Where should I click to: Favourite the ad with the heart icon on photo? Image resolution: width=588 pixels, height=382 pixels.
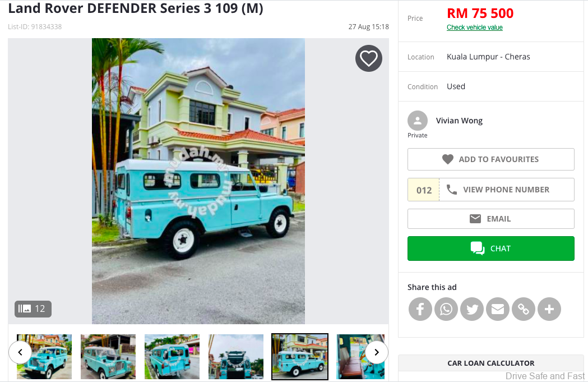pos(369,58)
